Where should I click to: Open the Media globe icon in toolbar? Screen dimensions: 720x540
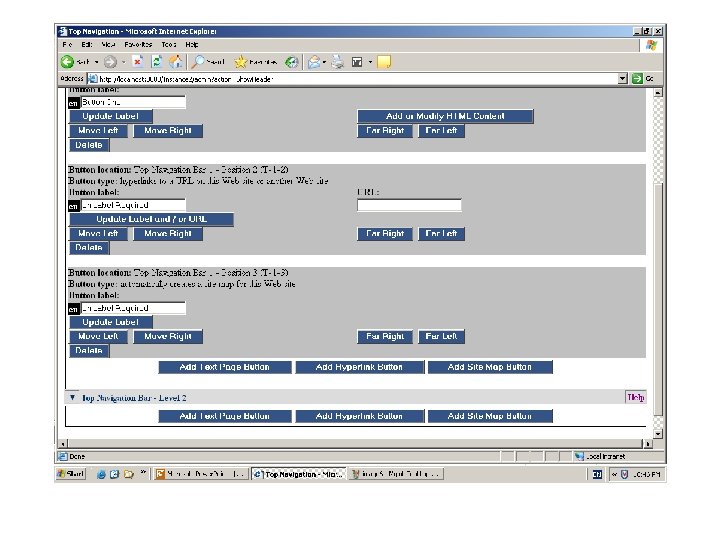click(292, 62)
